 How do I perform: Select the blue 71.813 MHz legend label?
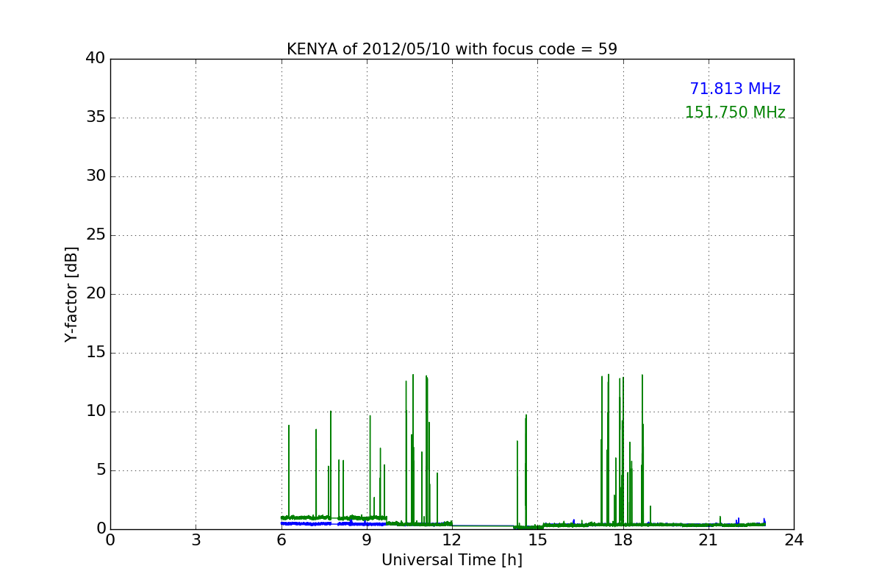[x=735, y=89]
